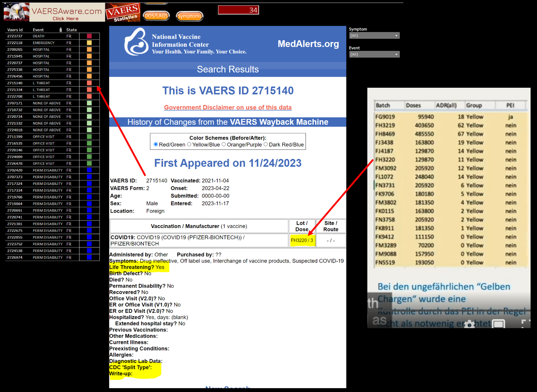Image resolution: width=537 pixels, height=392 pixels.
Task: Select the Red/Green color scheme
Action: click(156, 144)
